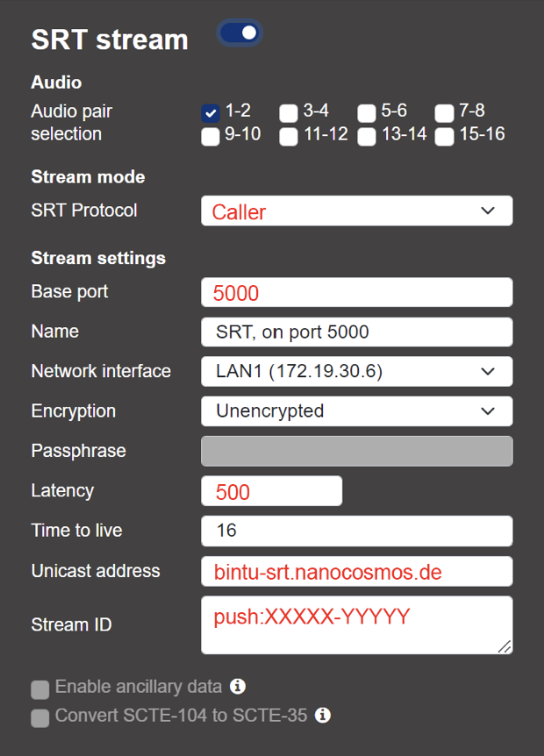Open the Network interface dropdown

[355, 371]
